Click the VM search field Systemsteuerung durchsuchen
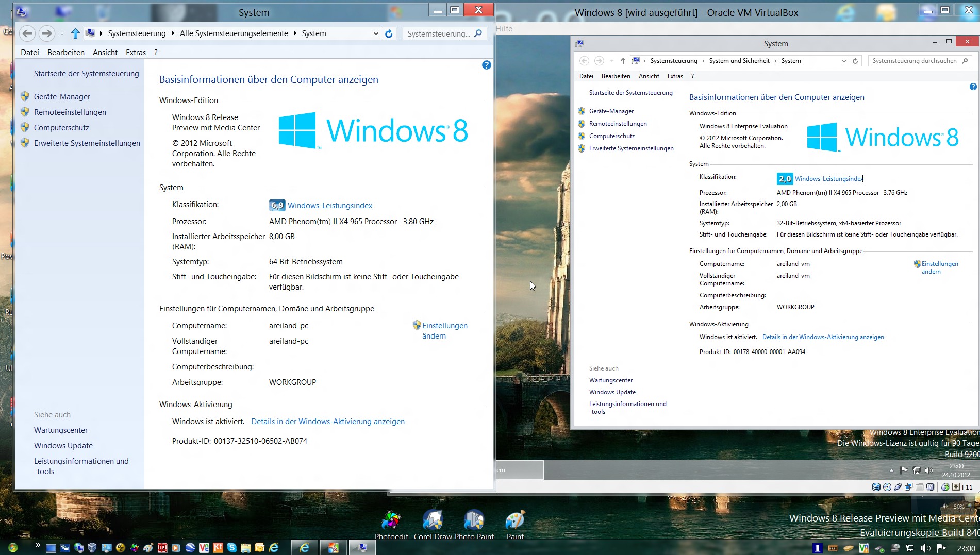This screenshot has width=980, height=555. pos(920,61)
